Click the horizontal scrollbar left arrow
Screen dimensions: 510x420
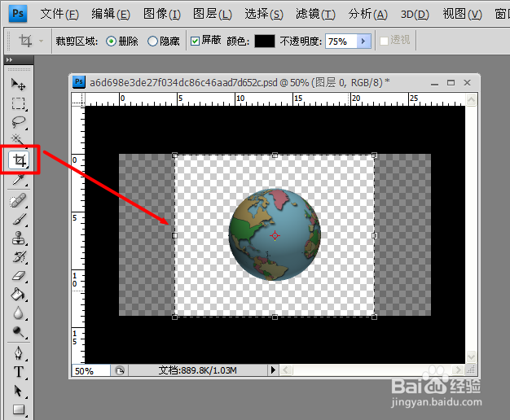pos(286,370)
